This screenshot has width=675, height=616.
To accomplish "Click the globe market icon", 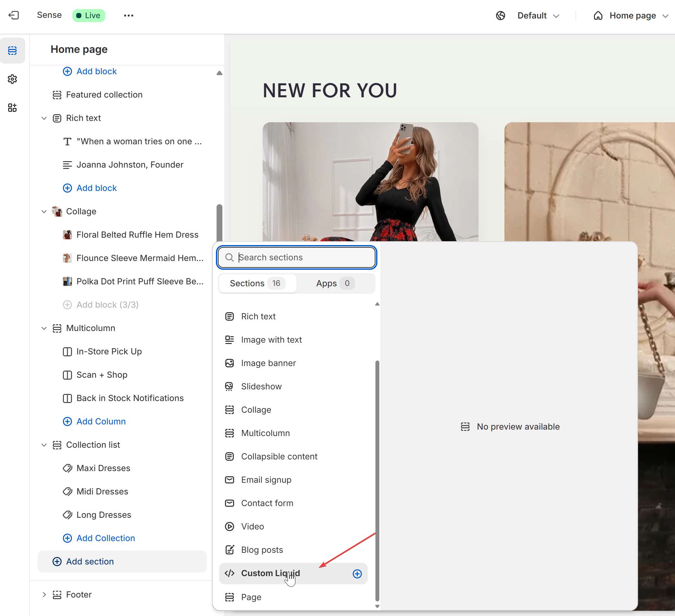I will coord(500,16).
